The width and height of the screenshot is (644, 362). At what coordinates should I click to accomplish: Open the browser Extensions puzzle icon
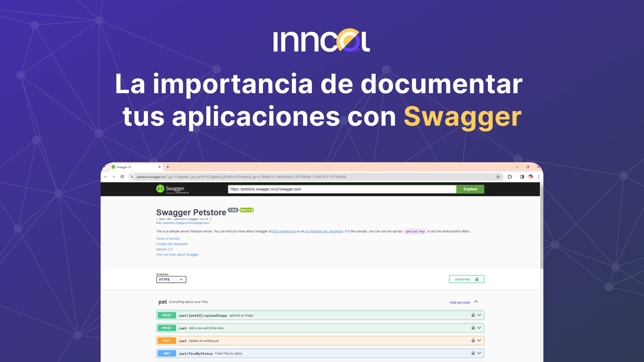point(510,177)
